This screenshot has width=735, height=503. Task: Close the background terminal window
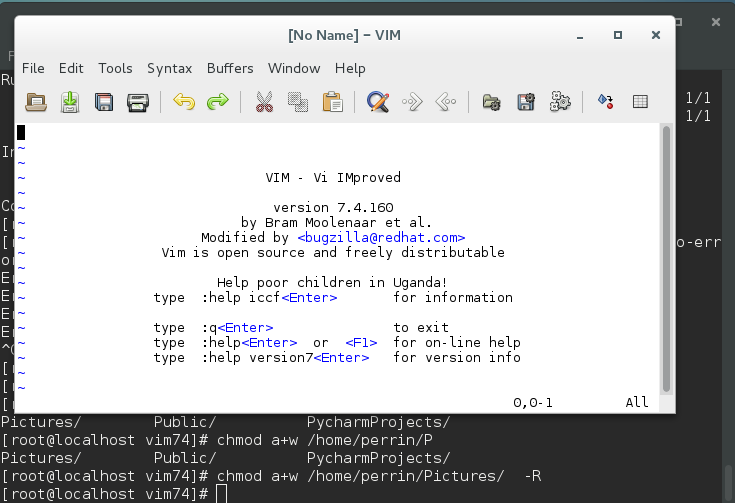coord(716,22)
